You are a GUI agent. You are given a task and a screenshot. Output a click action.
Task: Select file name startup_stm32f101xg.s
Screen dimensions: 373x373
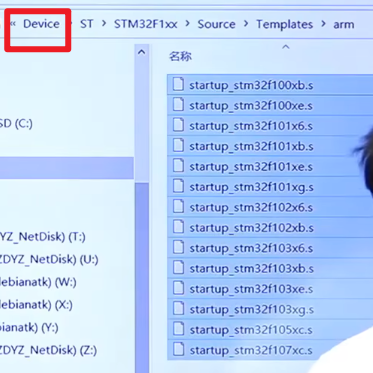coord(251,187)
